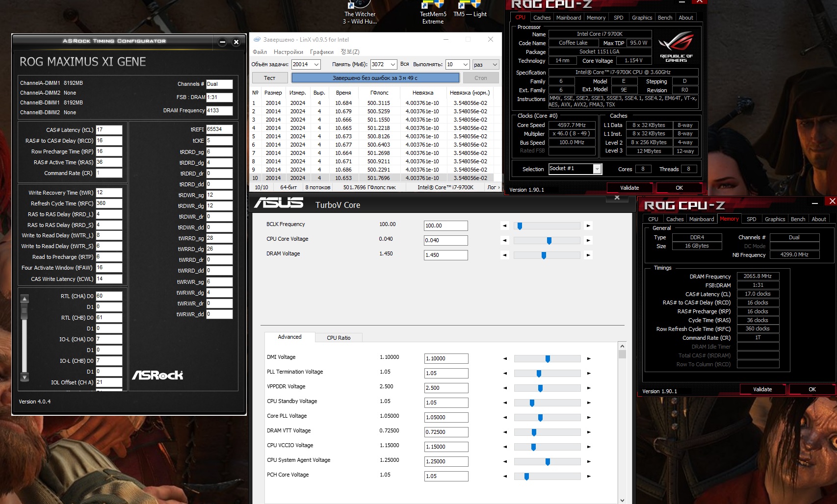The width and height of the screenshot is (837, 504).
Task: Click the Время column header in LinX
Action: click(x=343, y=93)
